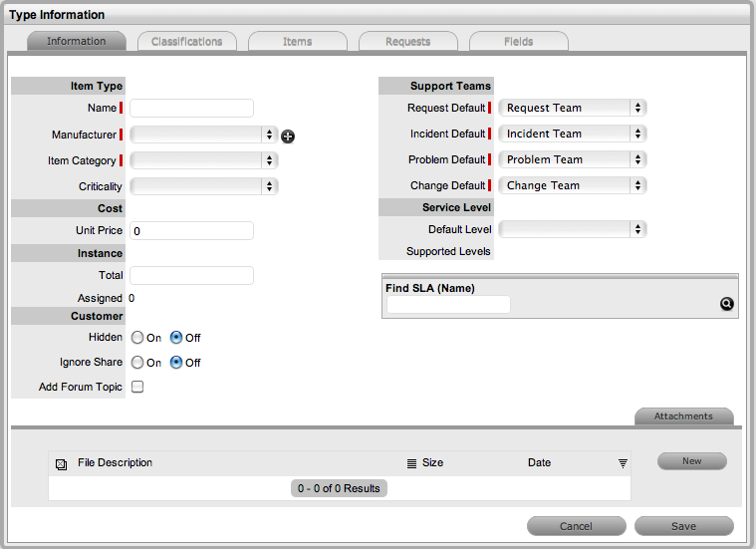The image size is (756, 549).
Task: Switch to the Requests tab
Action: (408, 42)
